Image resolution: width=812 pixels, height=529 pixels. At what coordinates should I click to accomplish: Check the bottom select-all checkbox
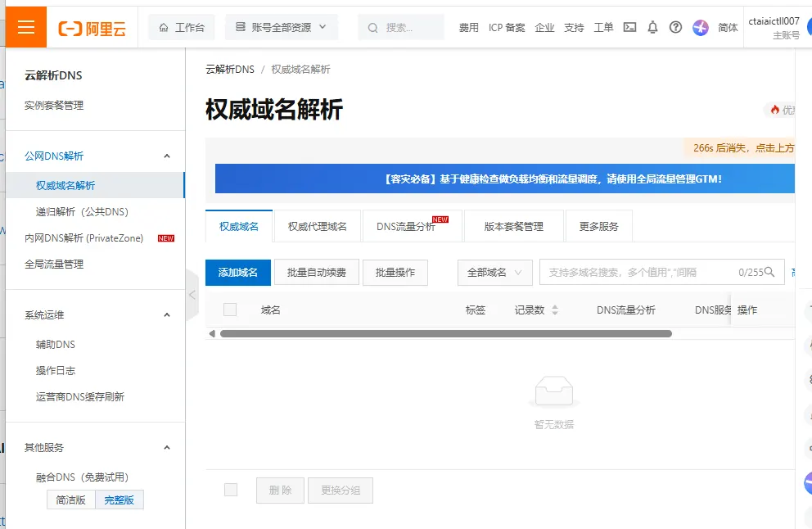point(231,490)
